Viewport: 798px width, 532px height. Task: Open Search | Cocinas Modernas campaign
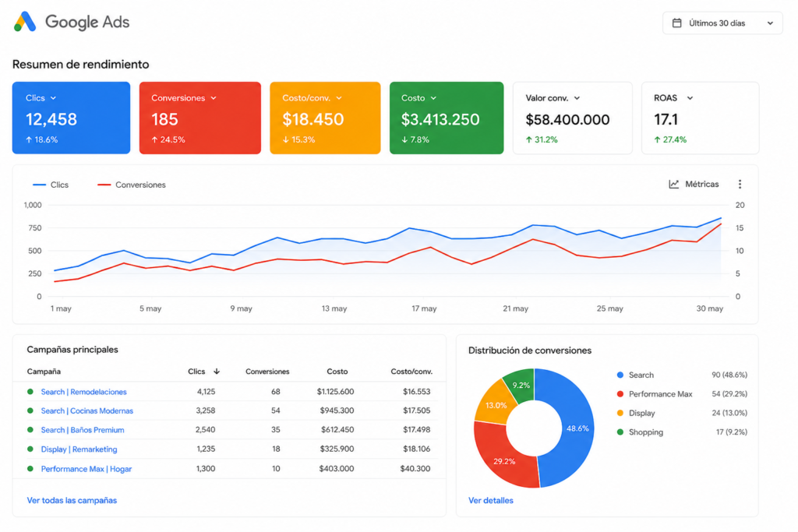[x=87, y=411]
